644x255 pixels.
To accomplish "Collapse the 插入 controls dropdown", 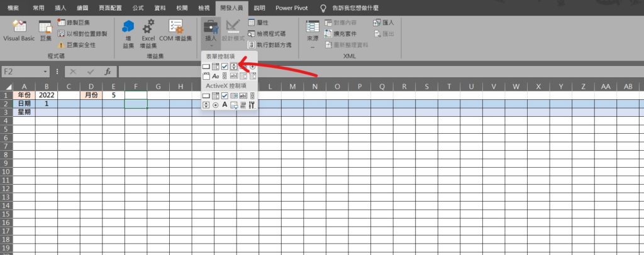I will (x=210, y=34).
